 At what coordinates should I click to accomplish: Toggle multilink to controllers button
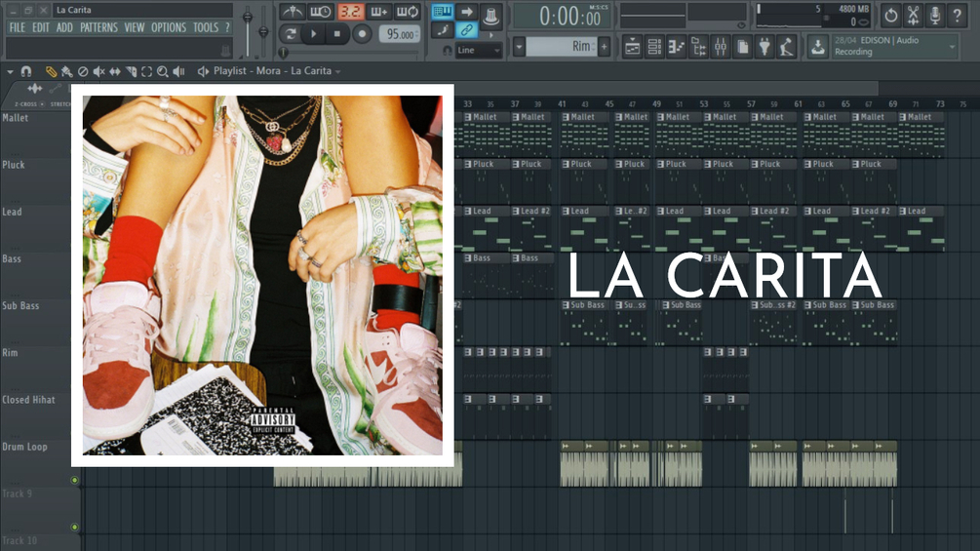[x=466, y=29]
